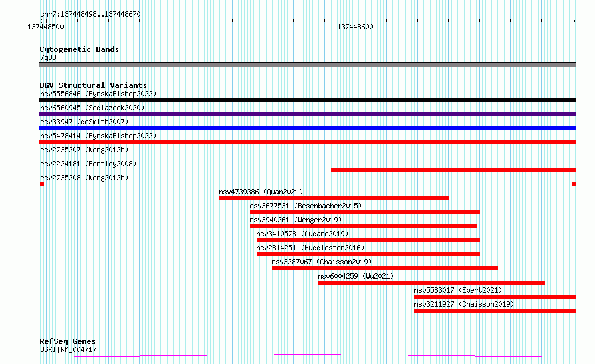Image resolution: width=595 pixels, height=364 pixels.
Task: Click the Cytogenetic Bands track title
Action: click(80, 49)
